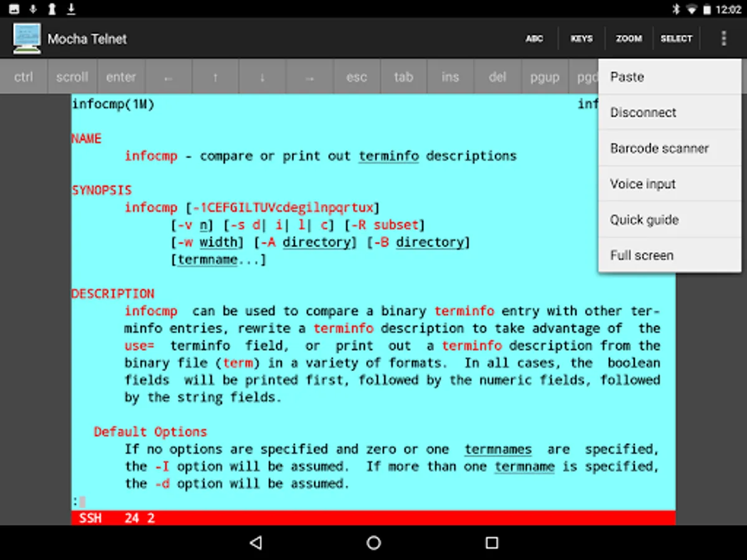Open the three-dot overflow menu
The image size is (747, 560).
tap(723, 39)
